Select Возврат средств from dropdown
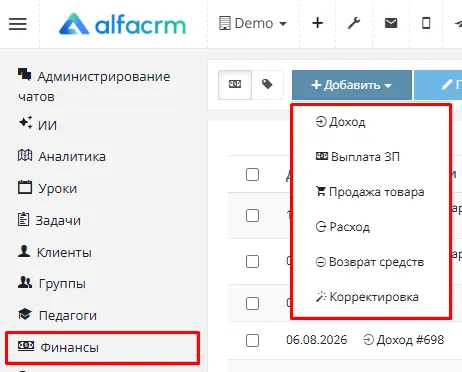Image resolution: width=462 pixels, height=372 pixels. coord(370,262)
